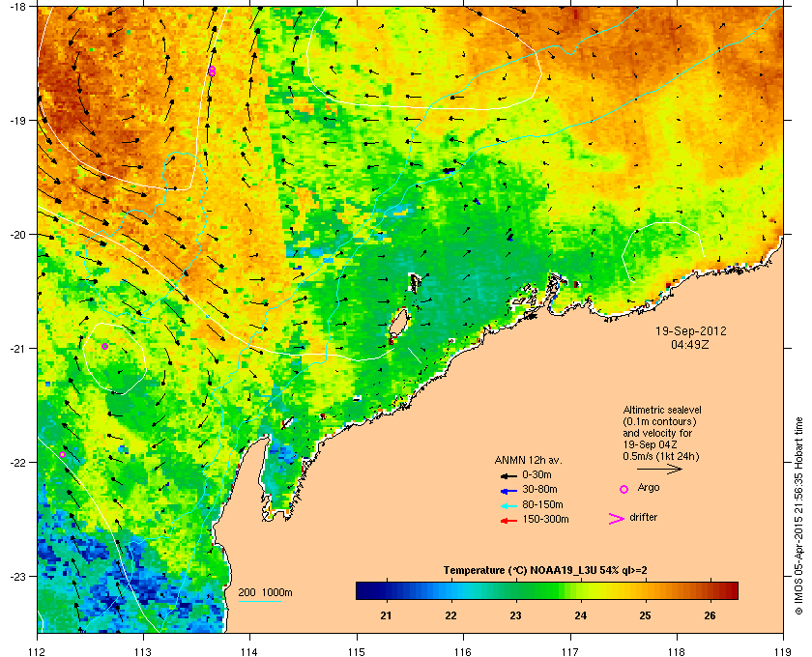Click the '150-300m' depth label

click(x=545, y=519)
